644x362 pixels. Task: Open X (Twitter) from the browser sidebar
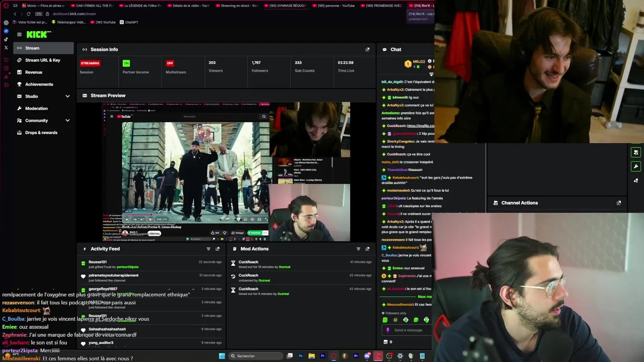pos(6,48)
